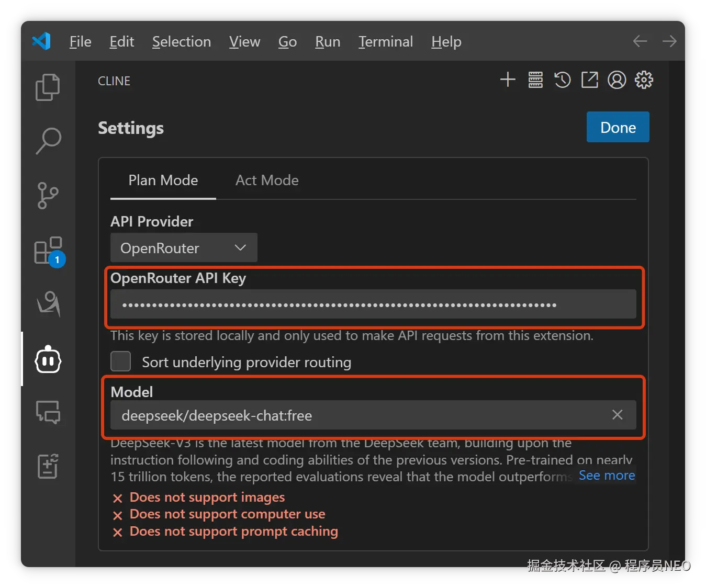The height and width of the screenshot is (588, 706).
Task: Expand the API Provider OpenRouter dropdown
Action: point(184,248)
